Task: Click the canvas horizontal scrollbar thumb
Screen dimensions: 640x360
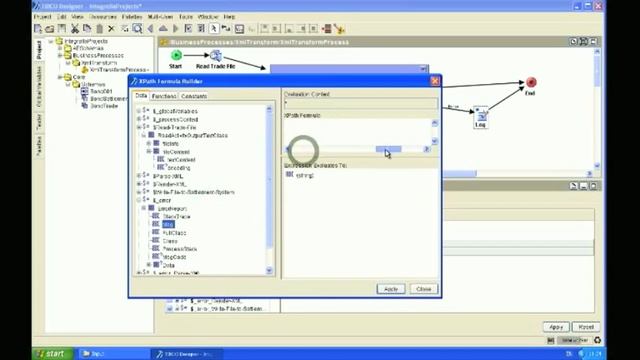Action: (x=459, y=174)
